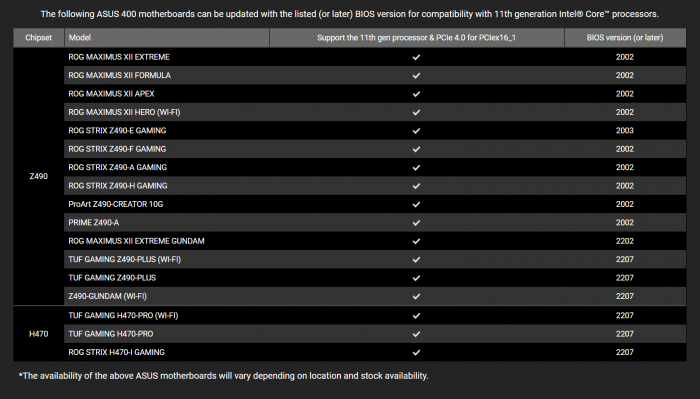Click checkmark for ROG MAXIMUS XII APEX
Image resolution: width=700 pixels, height=399 pixels.
[416, 94]
